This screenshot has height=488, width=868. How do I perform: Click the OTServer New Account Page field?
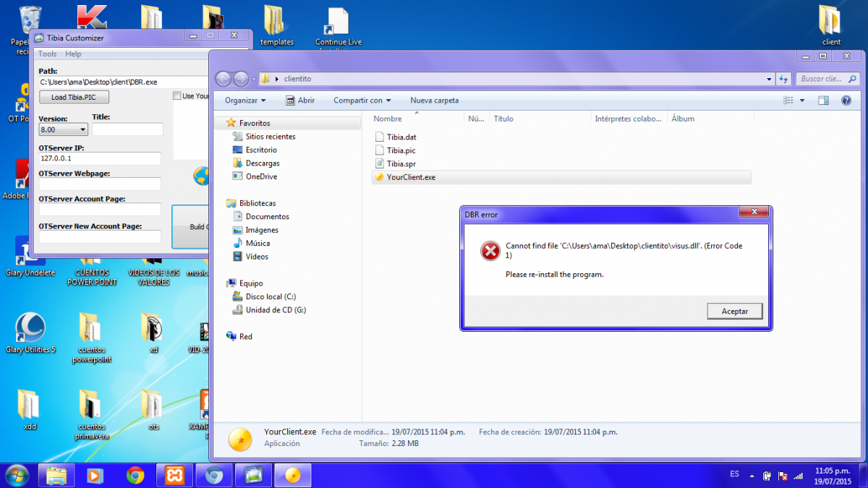tap(100, 236)
